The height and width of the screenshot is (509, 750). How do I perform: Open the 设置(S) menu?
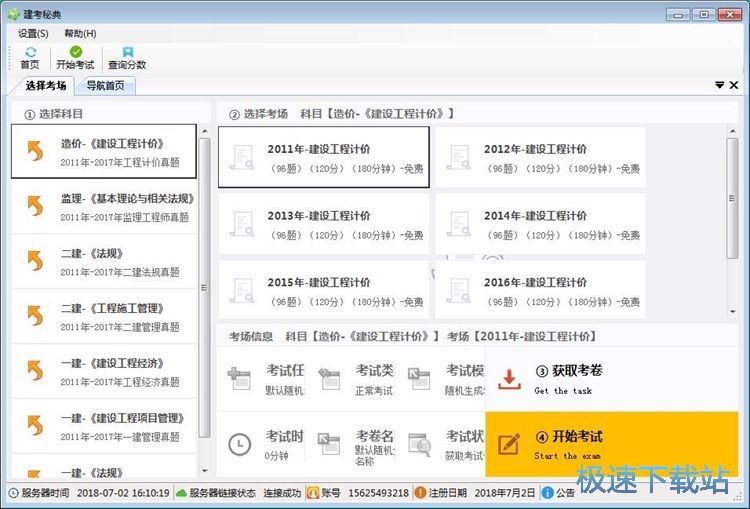pos(33,33)
